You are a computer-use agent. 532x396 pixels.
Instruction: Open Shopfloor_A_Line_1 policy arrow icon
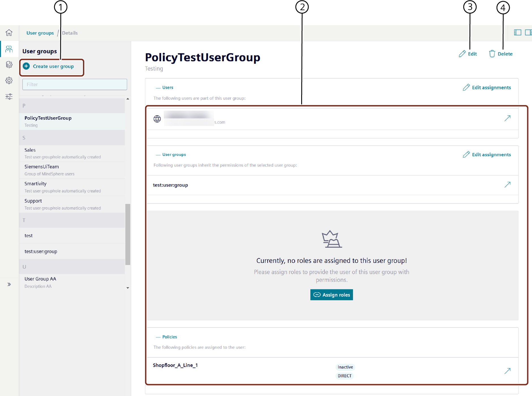[507, 371]
